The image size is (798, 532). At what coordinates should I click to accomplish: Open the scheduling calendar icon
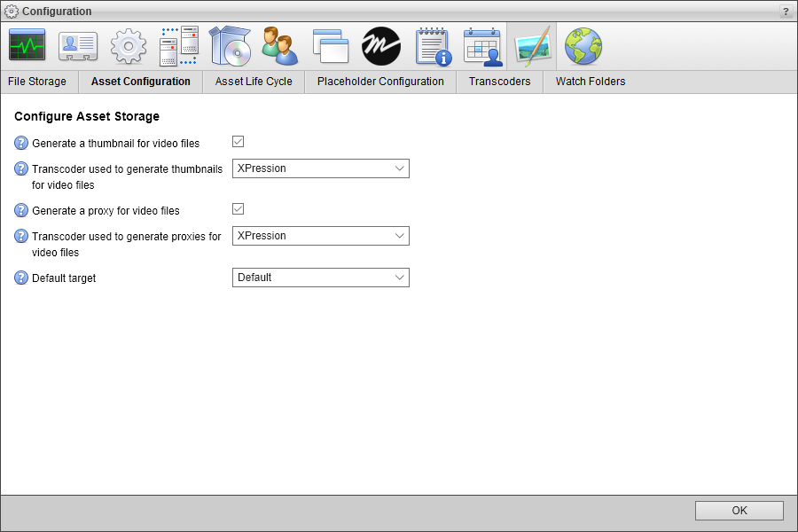pos(481,45)
